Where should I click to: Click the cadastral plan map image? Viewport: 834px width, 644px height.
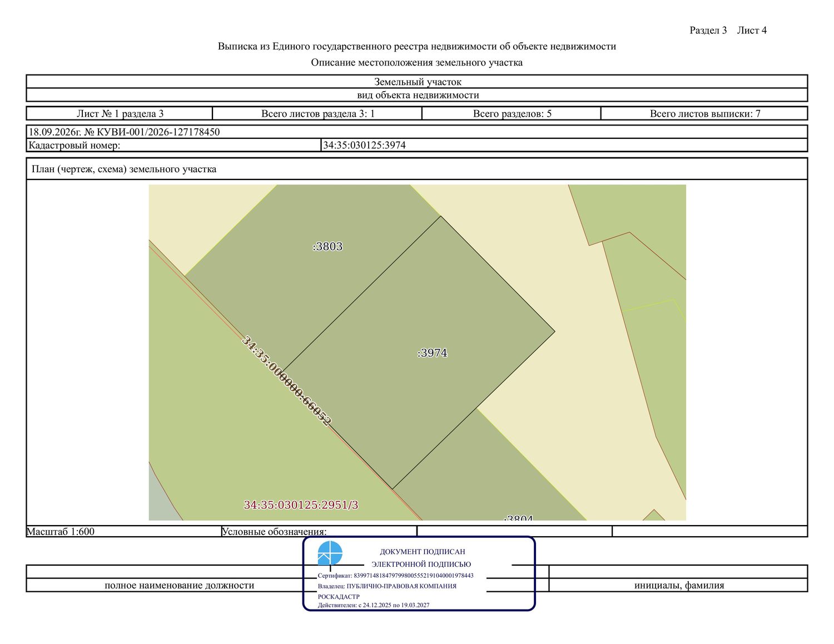418,352
